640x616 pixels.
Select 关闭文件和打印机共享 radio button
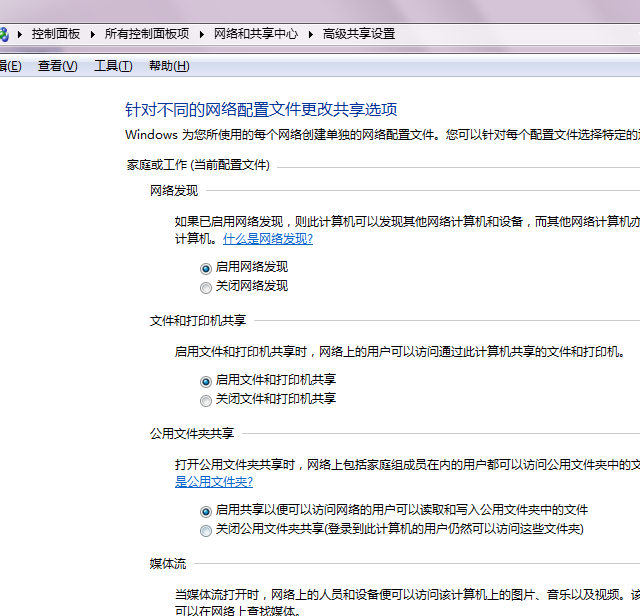point(206,400)
